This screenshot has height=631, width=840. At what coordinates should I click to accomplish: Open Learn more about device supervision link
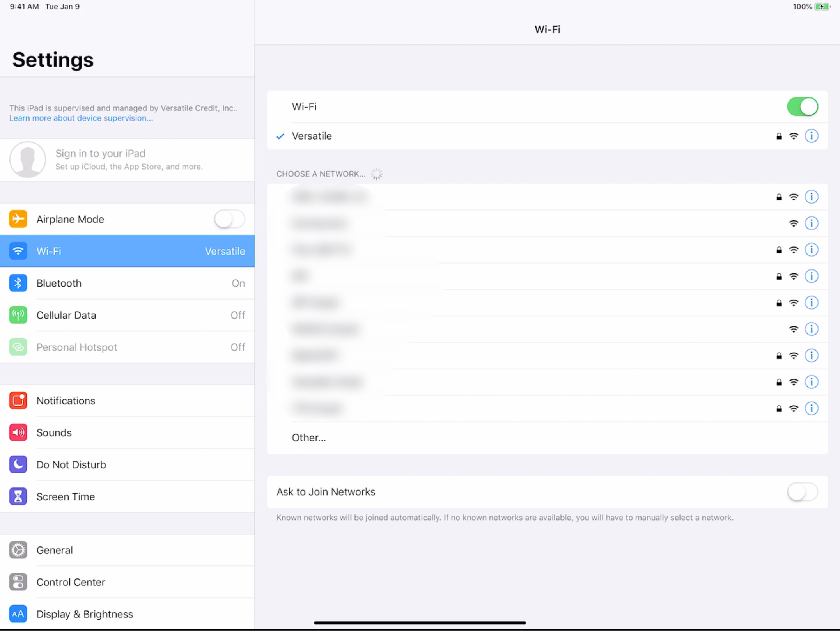click(81, 118)
